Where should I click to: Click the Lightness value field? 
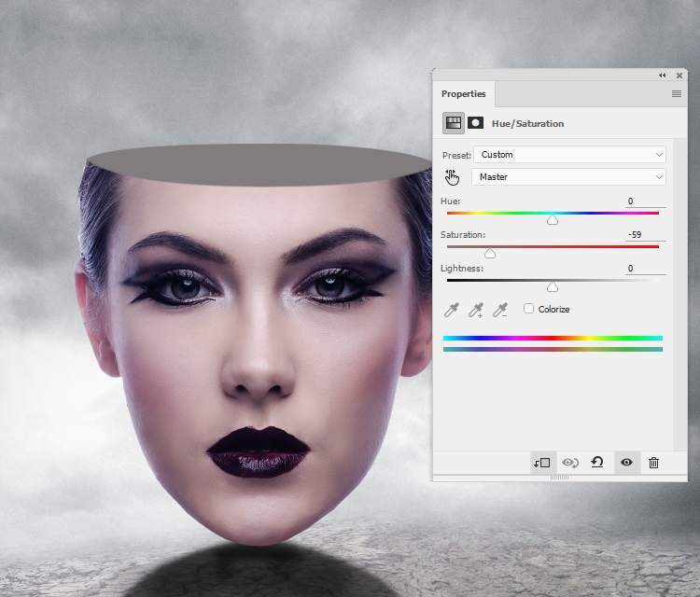click(x=646, y=268)
